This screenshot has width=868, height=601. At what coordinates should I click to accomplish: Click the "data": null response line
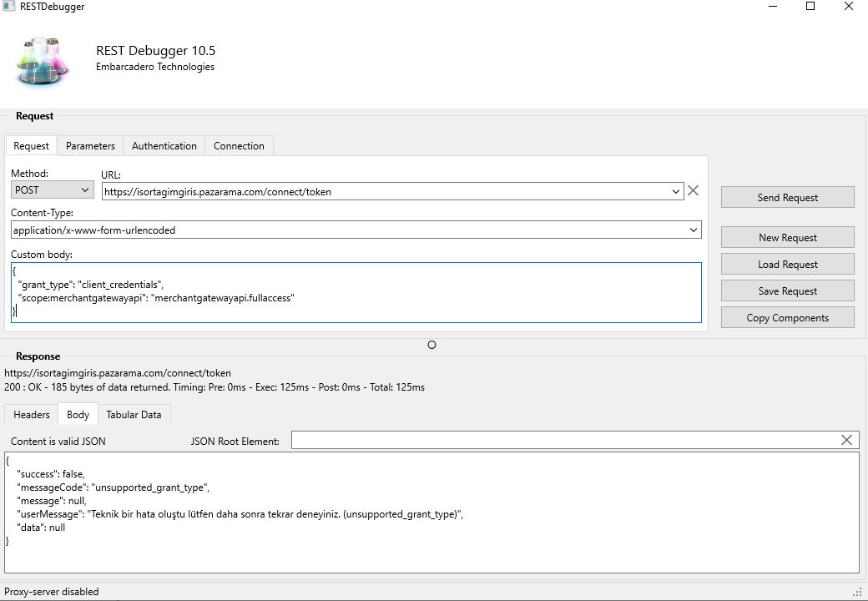(41, 528)
